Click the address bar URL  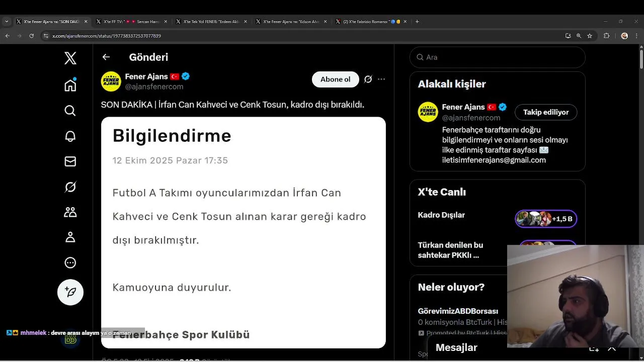click(107, 36)
